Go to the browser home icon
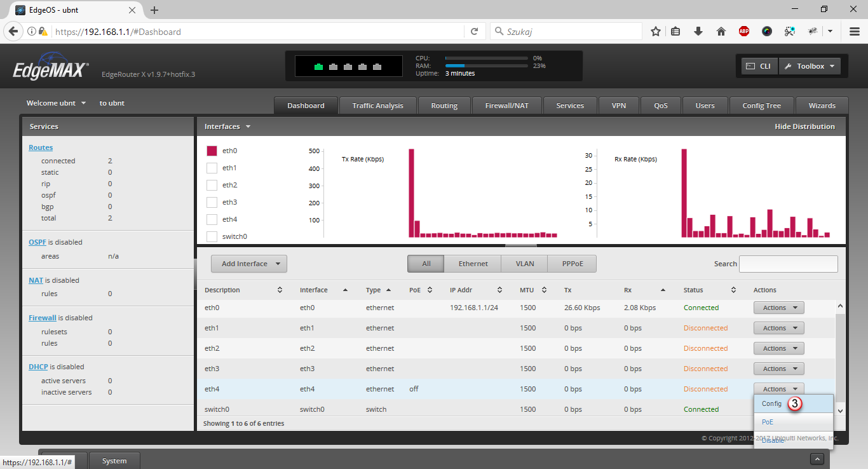 click(721, 31)
